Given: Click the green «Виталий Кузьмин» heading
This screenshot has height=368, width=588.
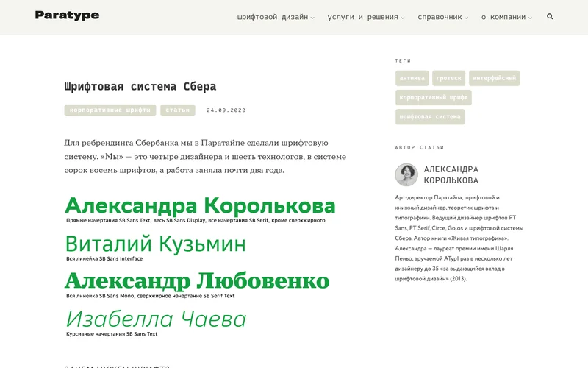Looking at the screenshot, I should tap(156, 244).
